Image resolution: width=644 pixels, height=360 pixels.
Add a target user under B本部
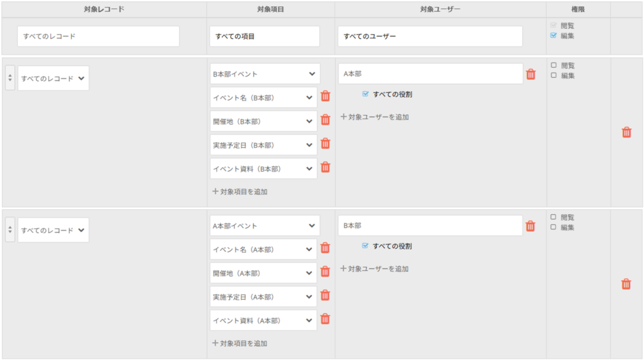(x=375, y=269)
